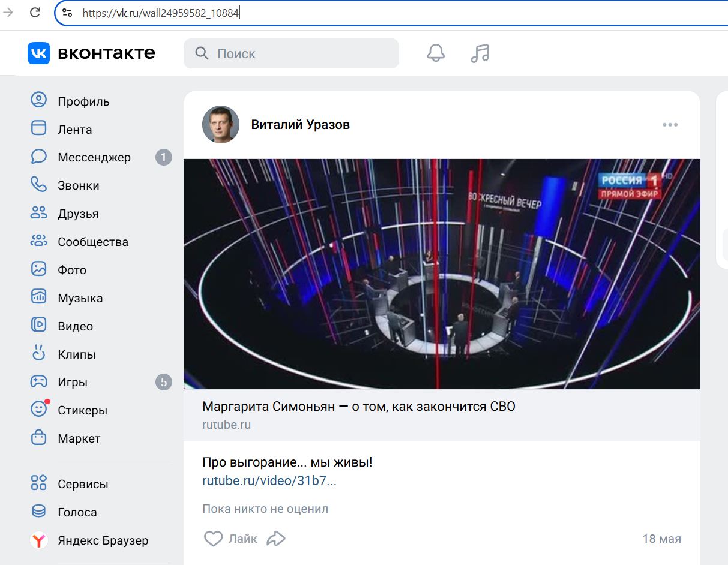
Task: Click Виталий Уразов avatar photo
Action: click(x=221, y=125)
